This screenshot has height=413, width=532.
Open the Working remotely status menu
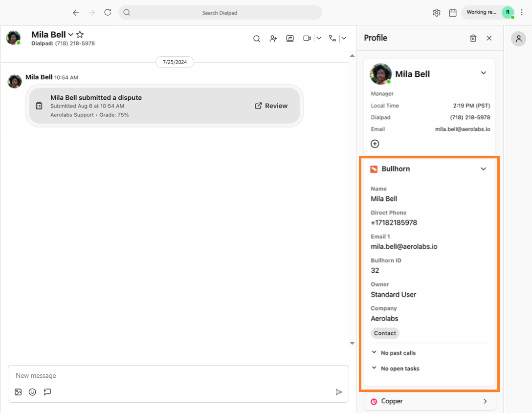[x=481, y=12]
